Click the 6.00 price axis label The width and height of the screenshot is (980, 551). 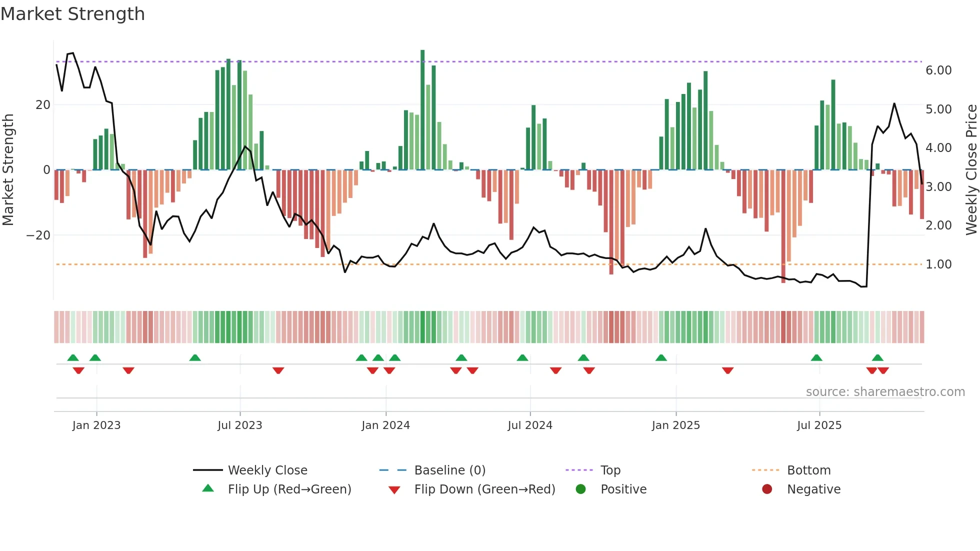[939, 70]
